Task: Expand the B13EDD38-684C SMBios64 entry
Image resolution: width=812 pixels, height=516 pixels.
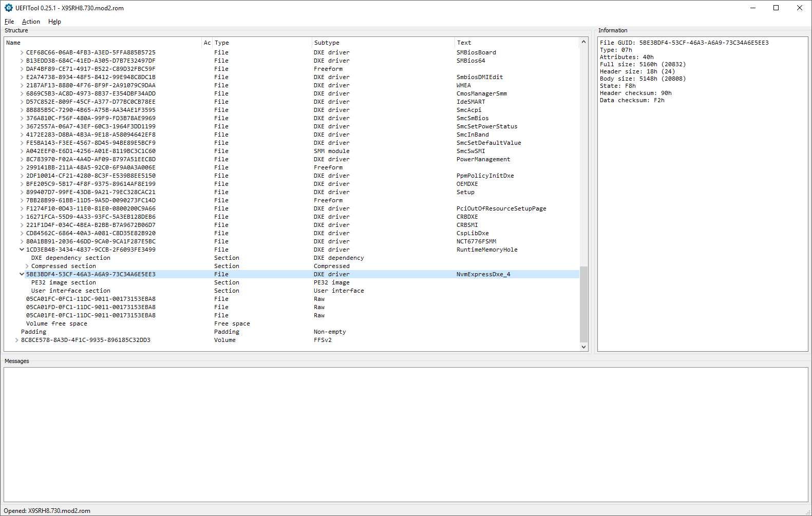Action: click(x=22, y=61)
